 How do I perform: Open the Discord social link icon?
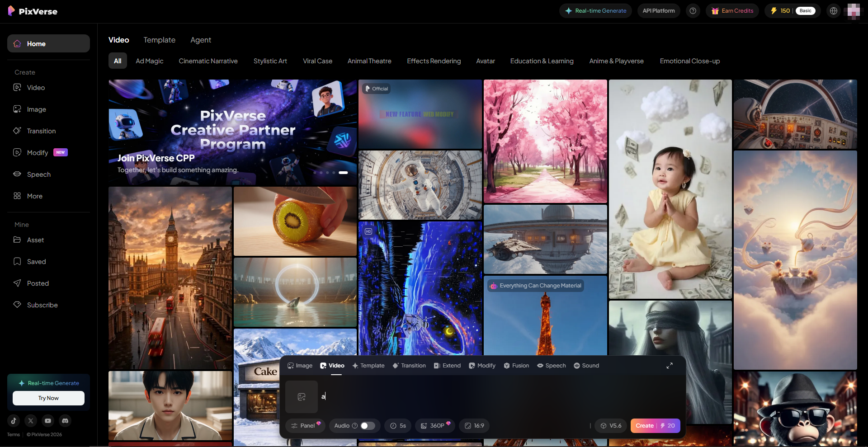[65, 421]
